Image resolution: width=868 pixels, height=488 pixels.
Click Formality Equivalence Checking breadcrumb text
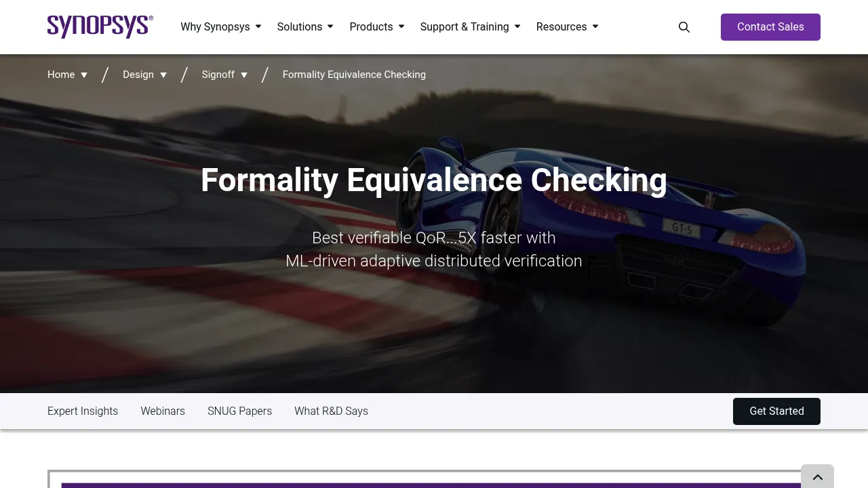(x=354, y=75)
